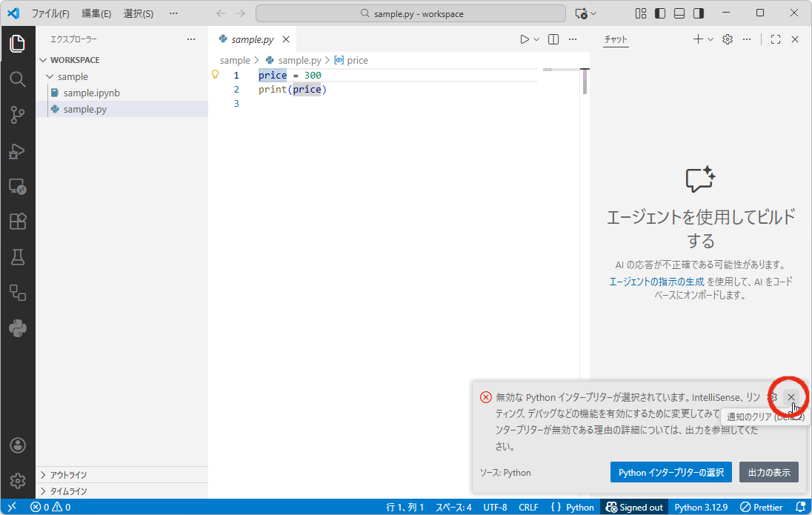Select the チャット panel tab
812x515 pixels.
coord(616,39)
